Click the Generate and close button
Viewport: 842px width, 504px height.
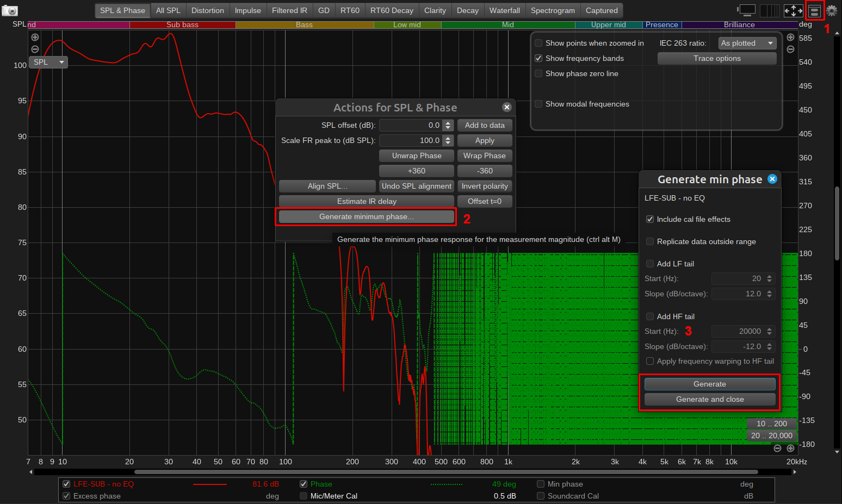tap(710, 399)
